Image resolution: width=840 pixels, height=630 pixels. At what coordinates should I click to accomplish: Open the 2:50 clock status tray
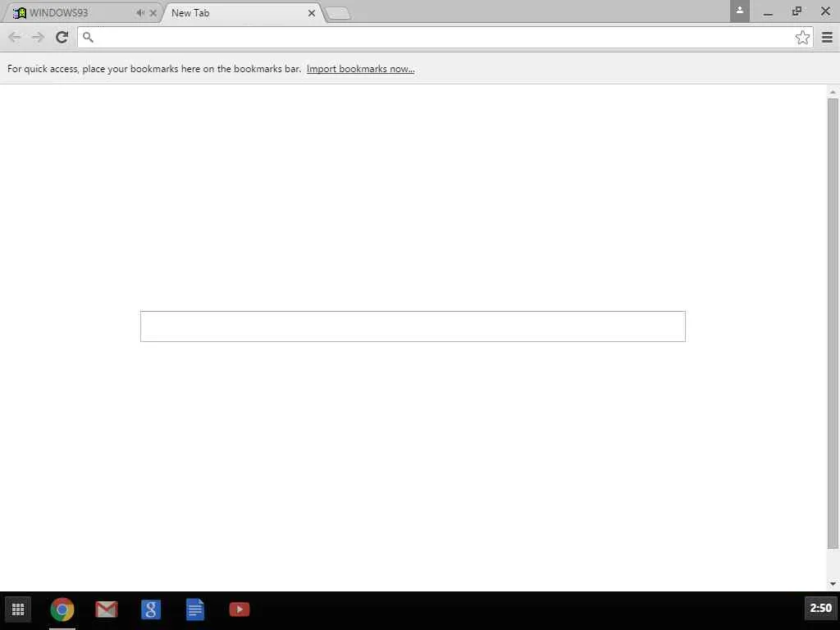(820, 608)
